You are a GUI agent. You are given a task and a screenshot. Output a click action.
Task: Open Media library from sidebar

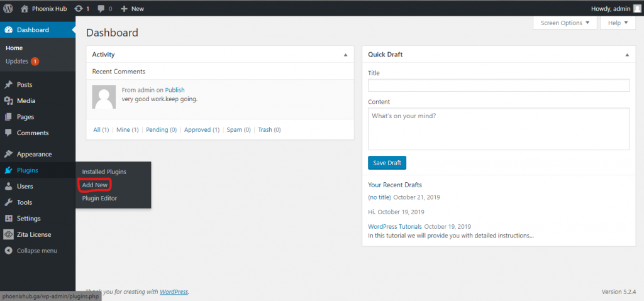pyautogui.click(x=26, y=101)
